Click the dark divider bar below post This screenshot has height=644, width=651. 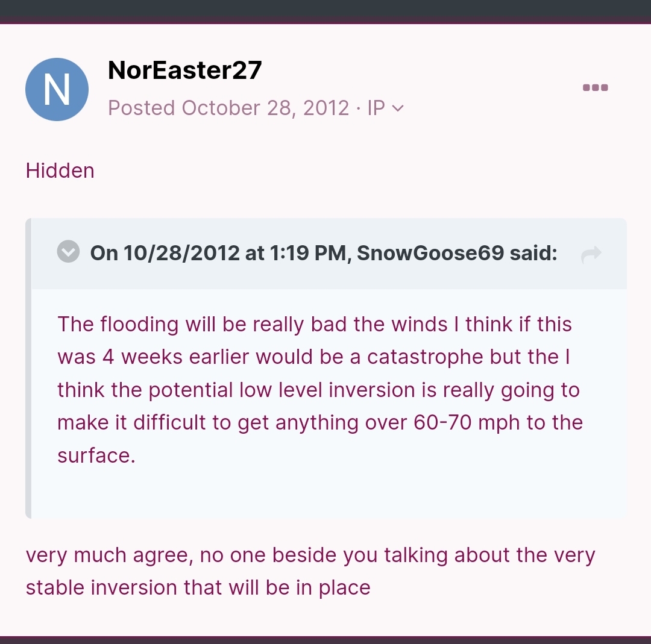click(325, 640)
